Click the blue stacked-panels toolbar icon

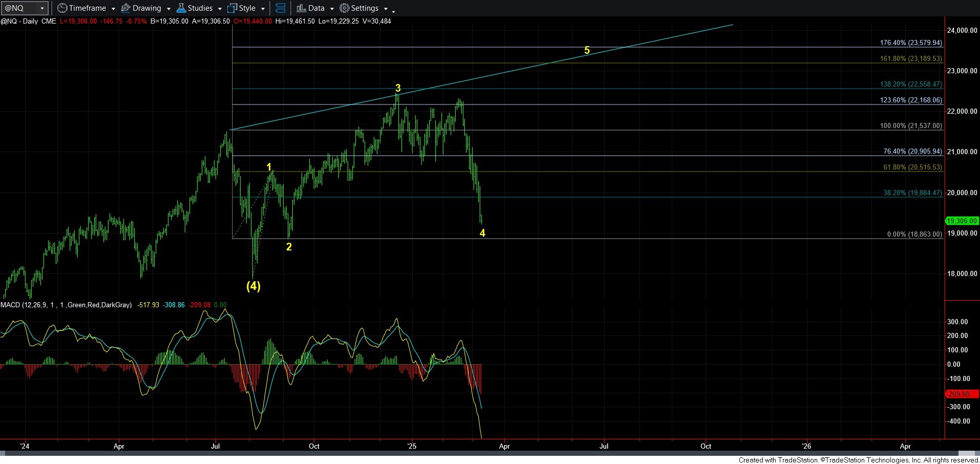click(x=281, y=8)
